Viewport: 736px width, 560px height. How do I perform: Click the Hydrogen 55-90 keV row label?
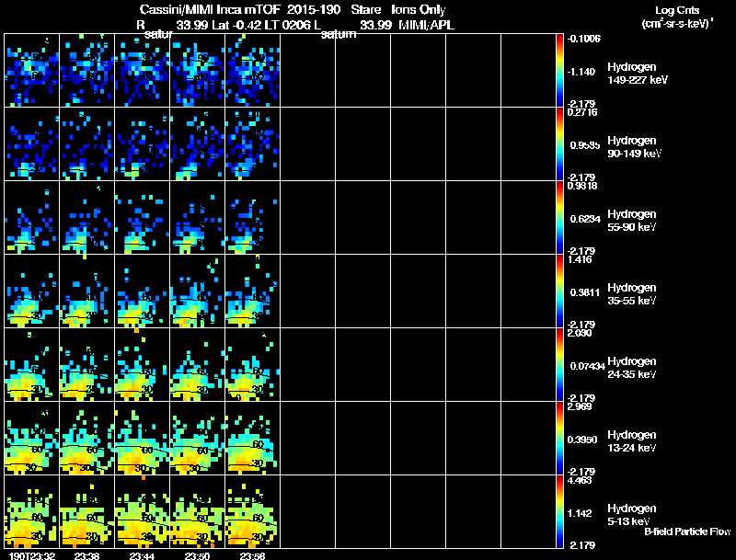(632, 221)
